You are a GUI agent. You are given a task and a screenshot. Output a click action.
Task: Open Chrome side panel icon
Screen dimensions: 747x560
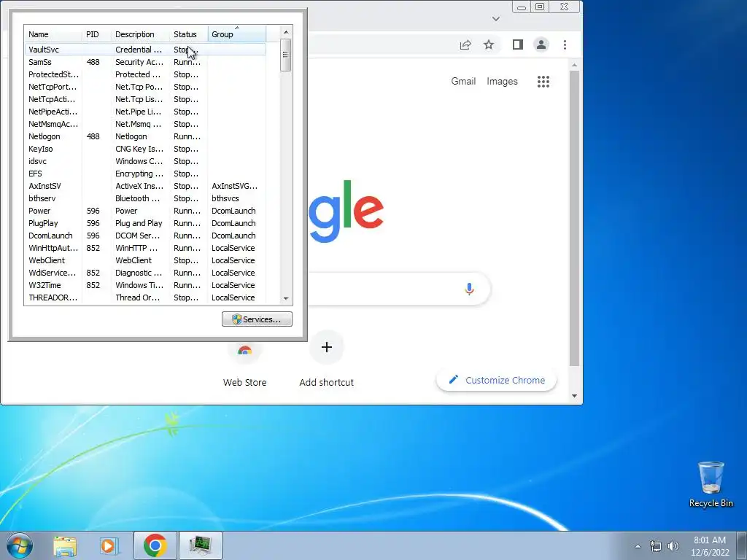pos(518,44)
